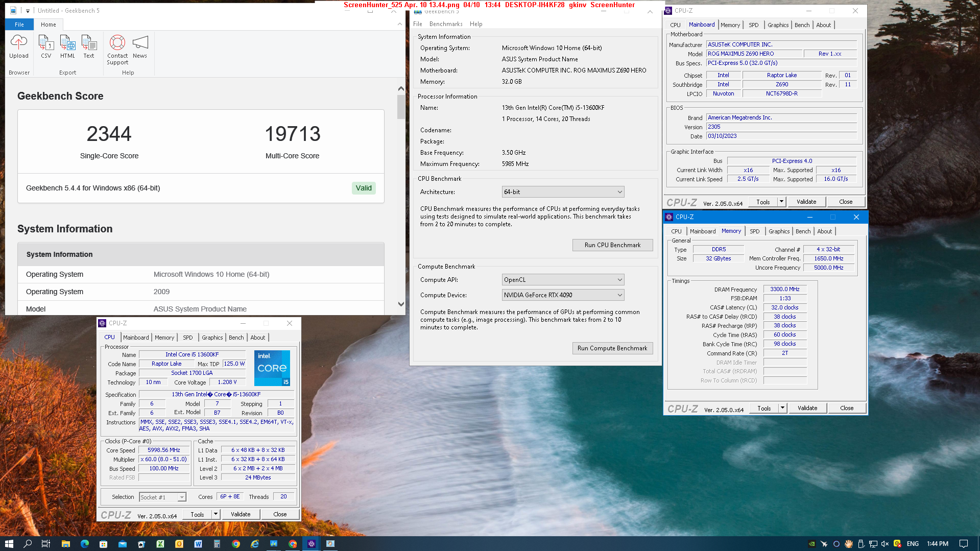Open Geekbench quick access toolbar dropdown arrow
The image size is (980, 551).
28,11
